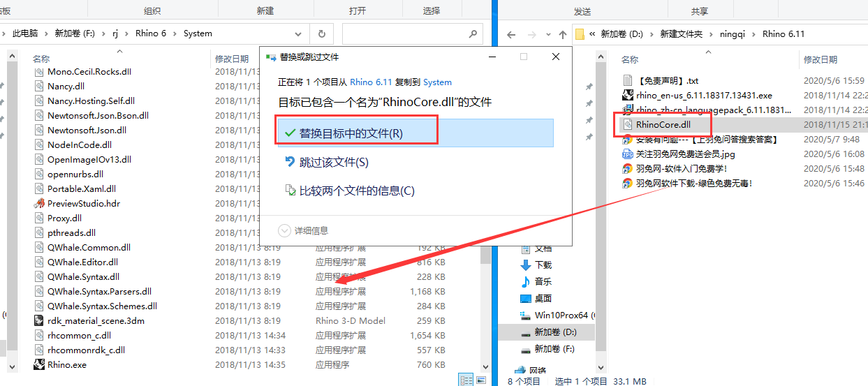Click 此电脑 in the left address bar
Image resolution: width=868 pixels, height=386 pixels.
[x=25, y=34]
